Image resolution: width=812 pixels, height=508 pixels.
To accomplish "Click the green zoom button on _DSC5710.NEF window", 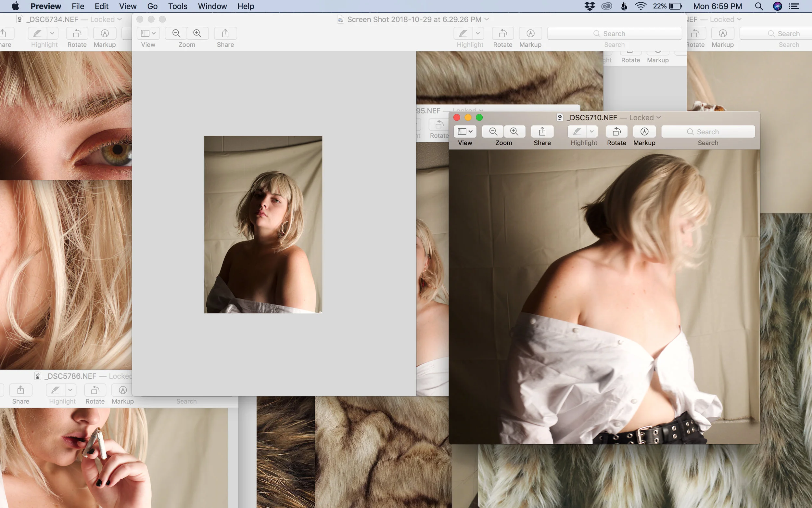I will tap(479, 118).
